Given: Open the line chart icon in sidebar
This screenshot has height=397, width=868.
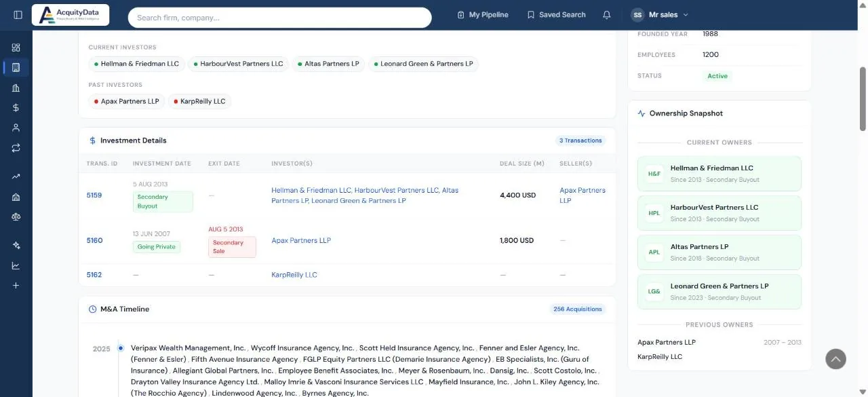Looking at the screenshot, I should click(16, 265).
